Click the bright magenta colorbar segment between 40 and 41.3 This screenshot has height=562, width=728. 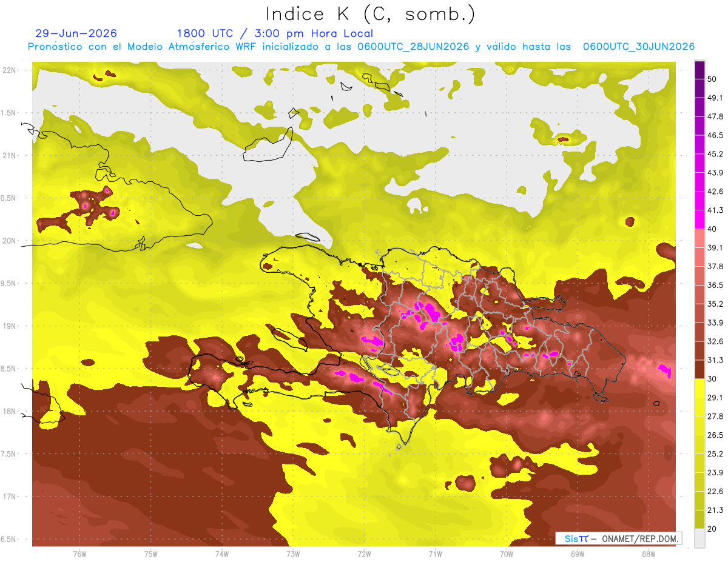pyautogui.click(x=699, y=219)
